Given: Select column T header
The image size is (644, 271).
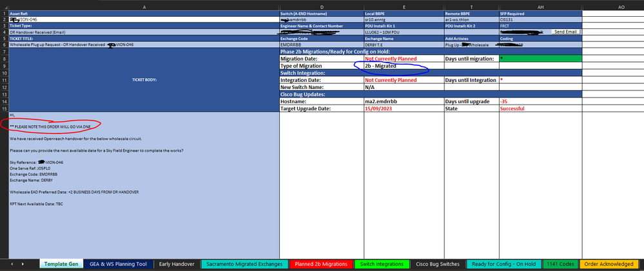Looking at the screenshot, I should click(471, 7).
